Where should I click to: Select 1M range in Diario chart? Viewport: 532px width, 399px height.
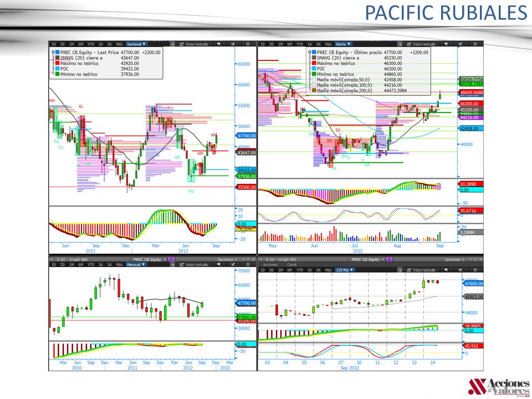pos(280,44)
